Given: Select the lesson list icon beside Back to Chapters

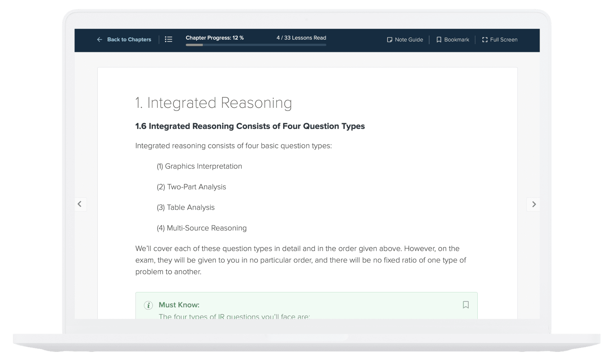Looking at the screenshot, I should 169,39.
